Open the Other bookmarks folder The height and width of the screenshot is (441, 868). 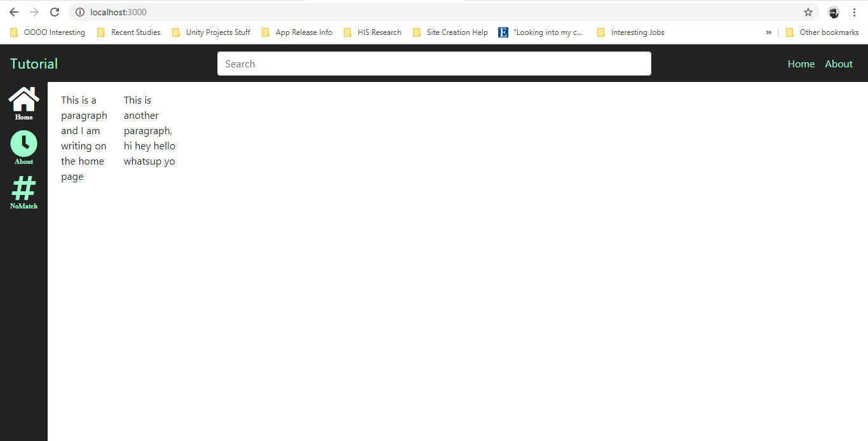(x=822, y=32)
